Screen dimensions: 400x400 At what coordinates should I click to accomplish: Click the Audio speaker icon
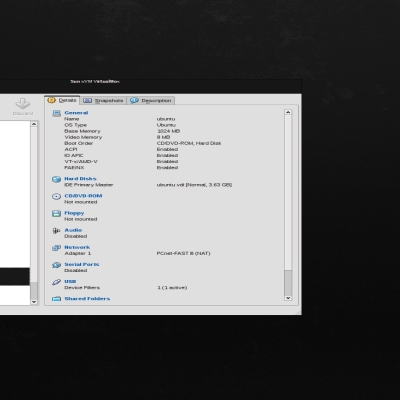click(56, 230)
